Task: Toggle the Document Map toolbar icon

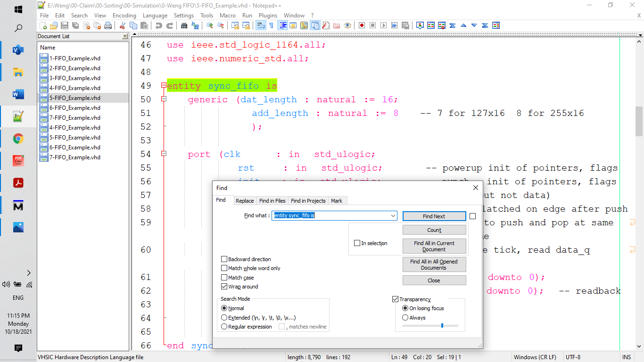Action: (304, 25)
